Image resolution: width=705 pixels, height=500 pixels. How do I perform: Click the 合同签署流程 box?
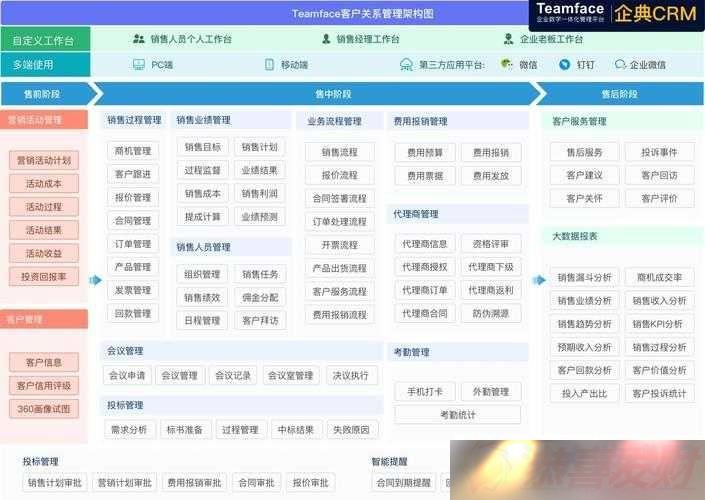click(340, 198)
